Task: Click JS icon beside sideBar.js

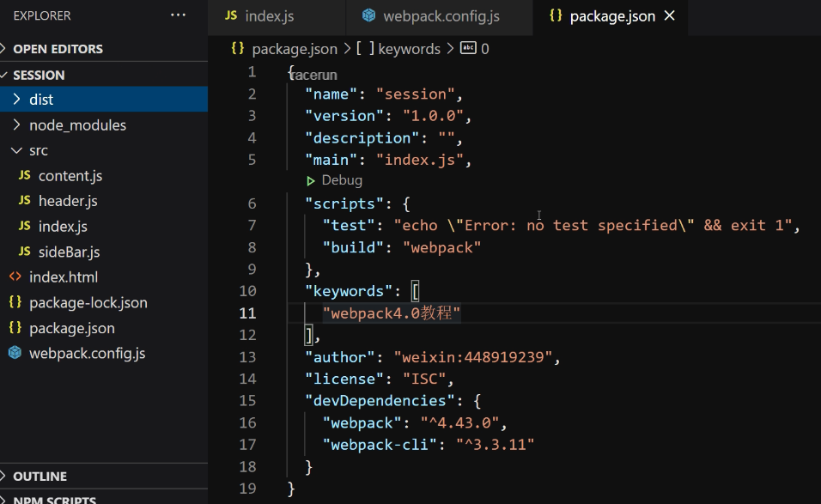Action: (x=25, y=252)
